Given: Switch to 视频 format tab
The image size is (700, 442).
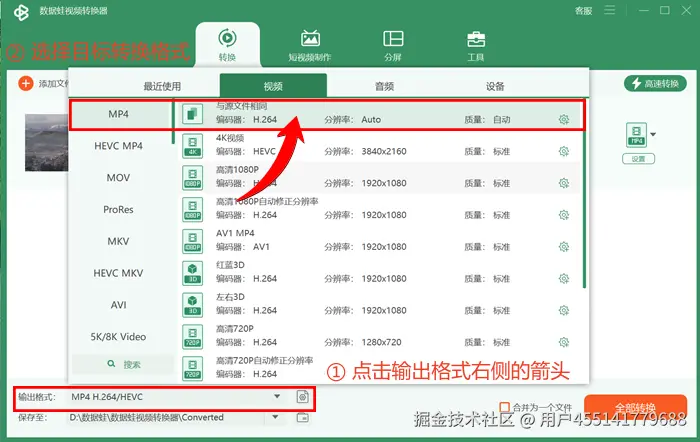Looking at the screenshot, I should pyautogui.click(x=273, y=86).
